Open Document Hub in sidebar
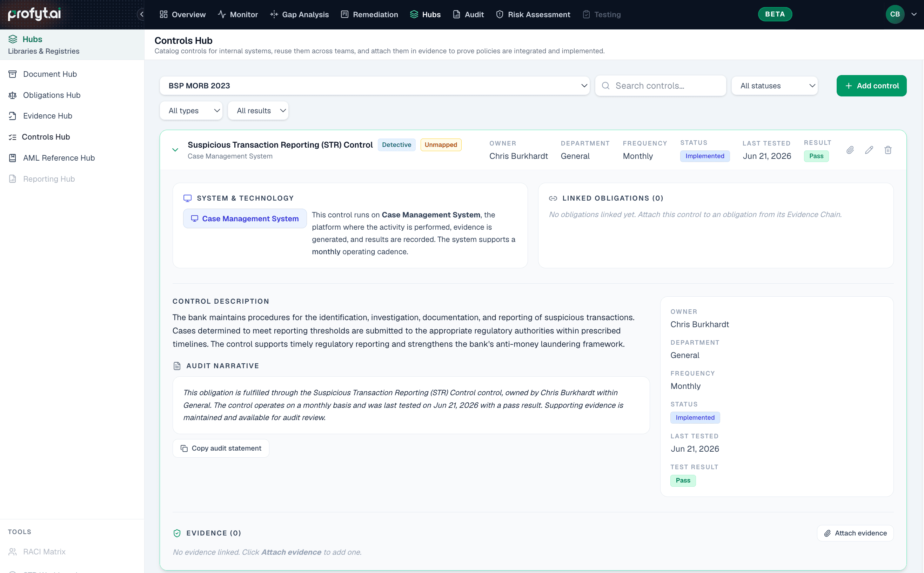Viewport: 924px width, 573px height. pos(50,74)
